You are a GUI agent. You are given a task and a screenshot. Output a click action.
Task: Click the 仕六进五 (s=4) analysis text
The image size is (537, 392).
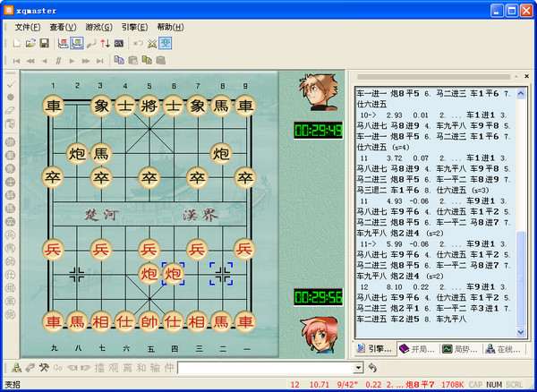pyautogui.click(x=383, y=147)
